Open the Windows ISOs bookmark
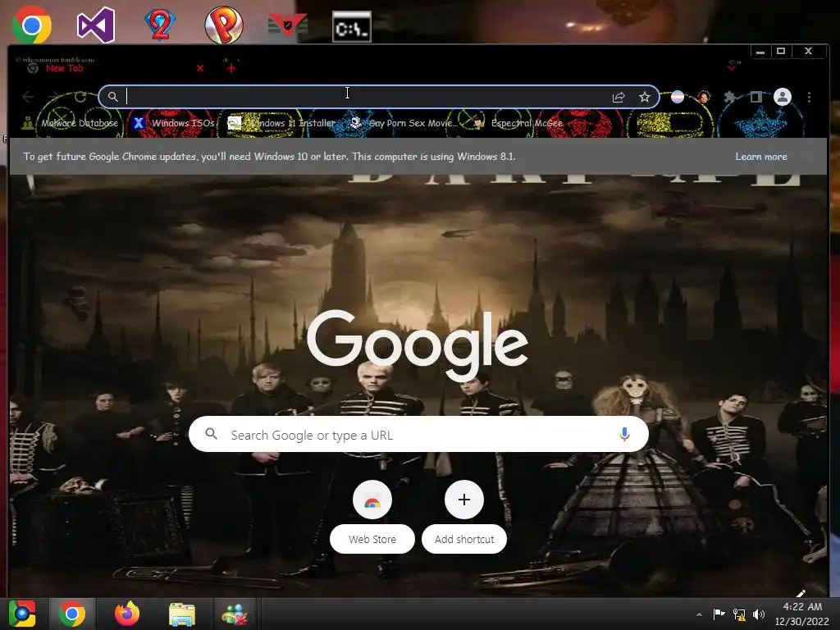The image size is (840, 630). (174, 123)
